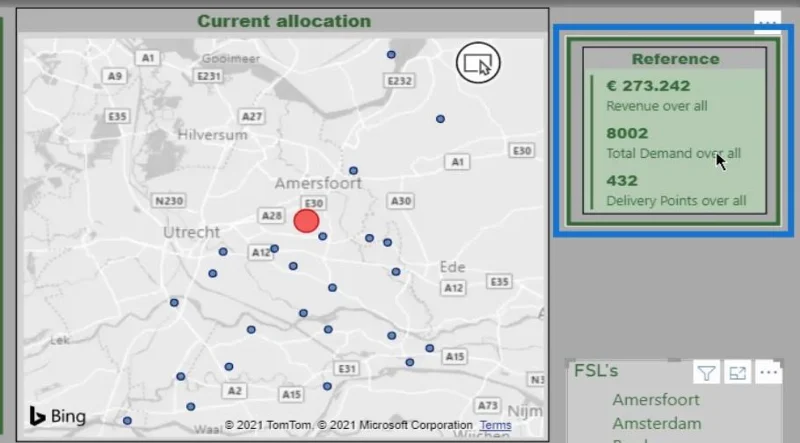Click the Ede city label on map
Viewport: 800px width, 443px height.
452,267
